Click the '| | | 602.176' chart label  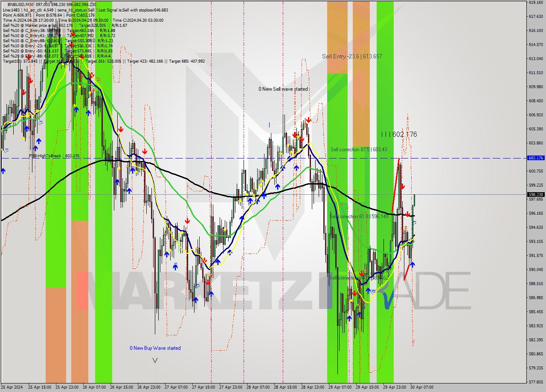point(399,134)
